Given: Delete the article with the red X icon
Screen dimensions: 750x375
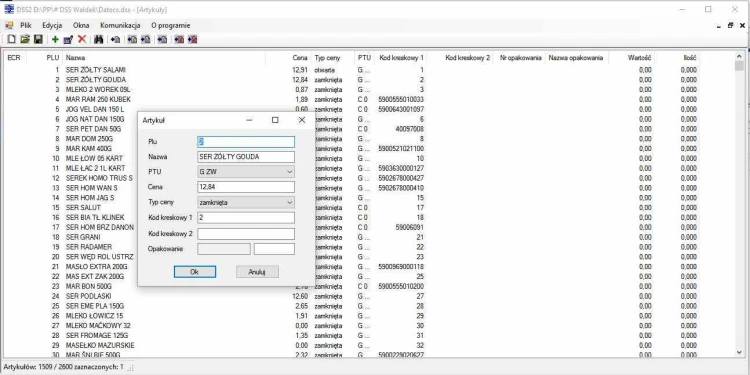Looking at the screenshot, I should (x=82, y=40).
